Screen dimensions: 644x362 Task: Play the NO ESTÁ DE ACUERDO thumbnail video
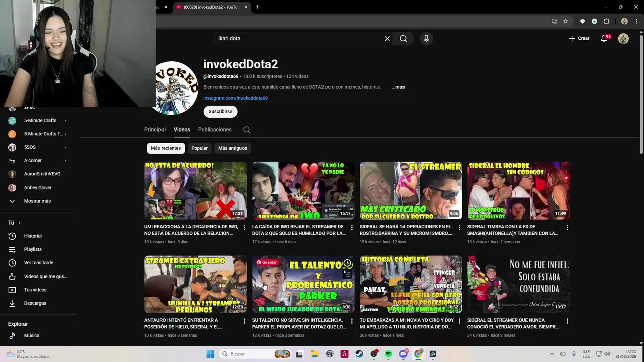click(196, 191)
